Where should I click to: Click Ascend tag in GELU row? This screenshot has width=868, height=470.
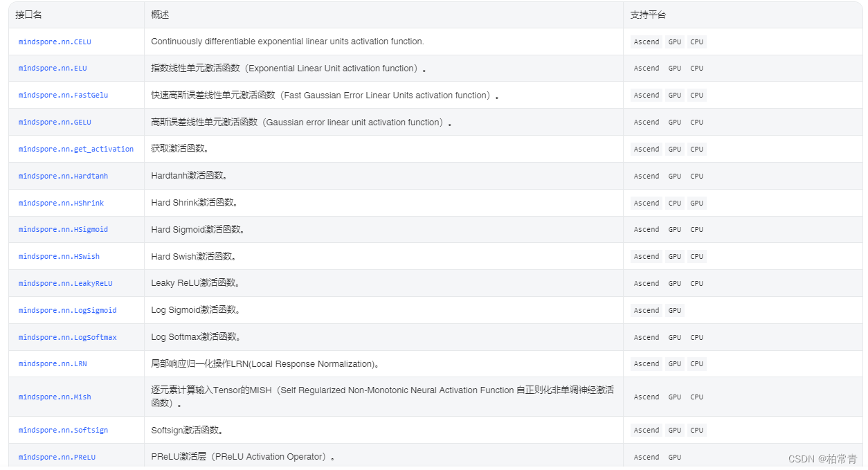pyautogui.click(x=647, y=123)
